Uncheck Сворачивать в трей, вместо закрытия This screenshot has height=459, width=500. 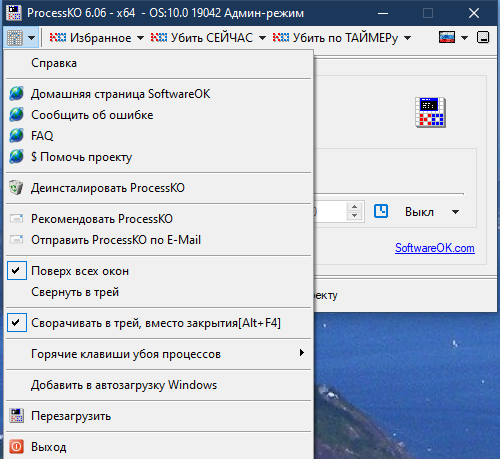(x=17, y=323)
